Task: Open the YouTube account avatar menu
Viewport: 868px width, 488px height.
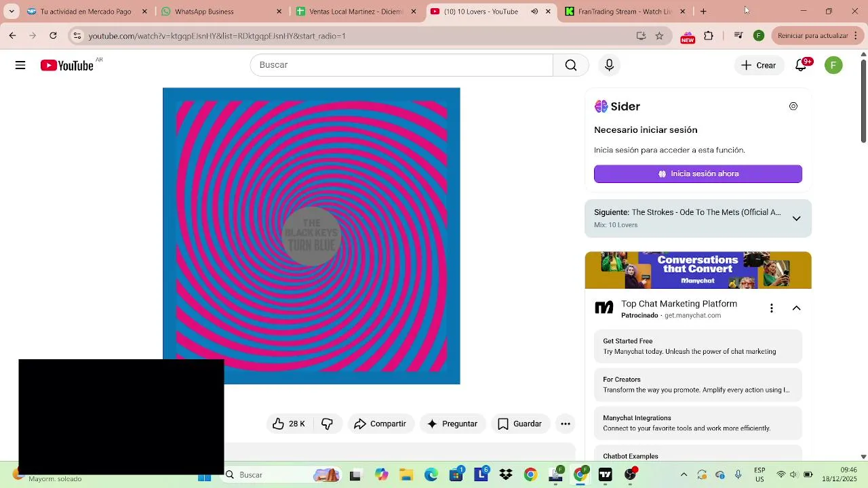Action: [x=833, y=65]
